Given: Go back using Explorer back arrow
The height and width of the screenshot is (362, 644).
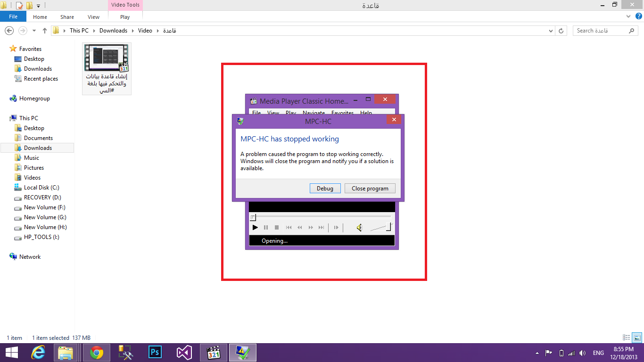Looking at the screenshot, I should tap(9, 30).
